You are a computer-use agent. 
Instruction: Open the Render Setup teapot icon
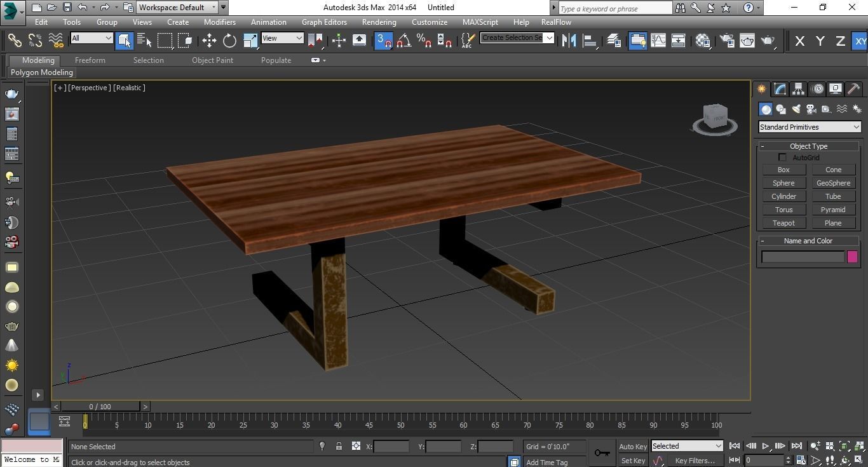tap(726, 40)
